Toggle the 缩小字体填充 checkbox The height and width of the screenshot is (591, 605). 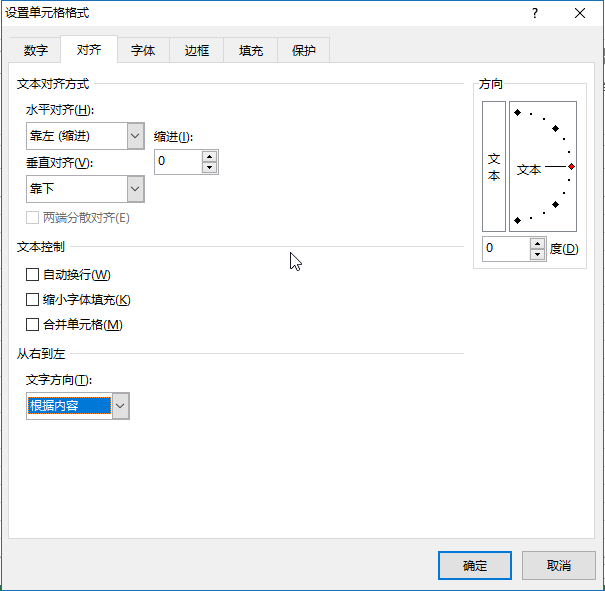pos(33,300)
